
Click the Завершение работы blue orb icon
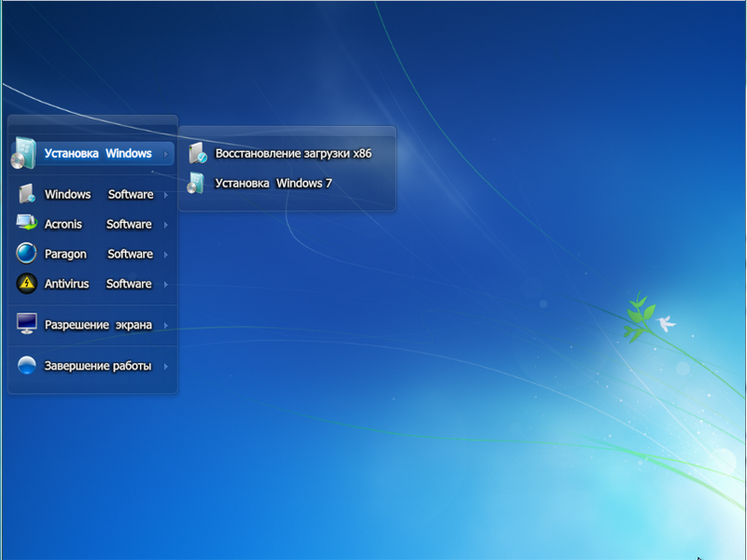click(27, 365)
